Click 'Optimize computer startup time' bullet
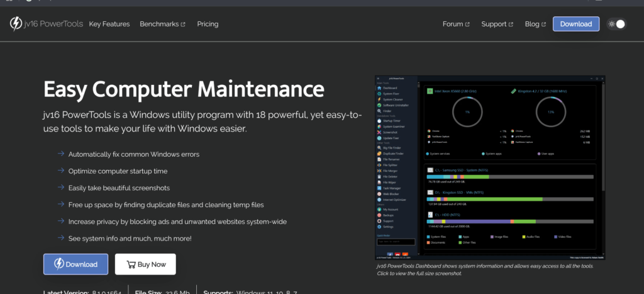Viewport: 644px width, 294px height. point(118,171)
